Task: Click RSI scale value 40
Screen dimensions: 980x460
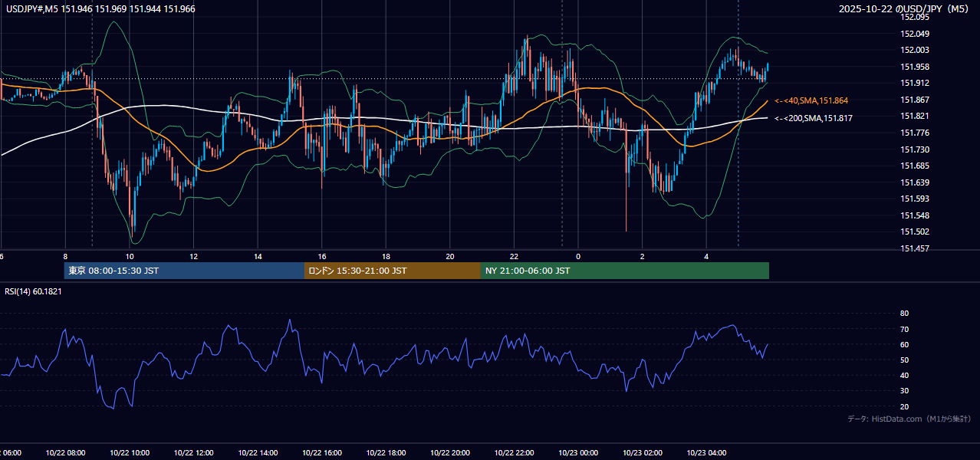Action: [904, 375]
